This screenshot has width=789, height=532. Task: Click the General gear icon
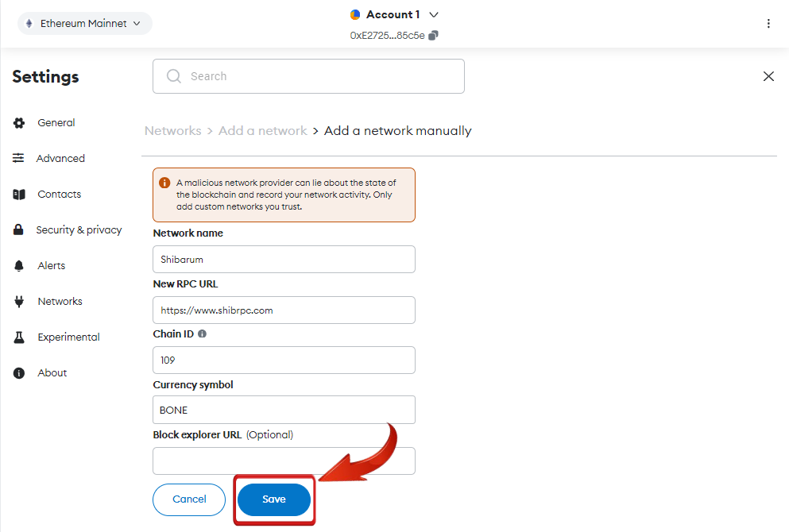[x=19, y=123]
